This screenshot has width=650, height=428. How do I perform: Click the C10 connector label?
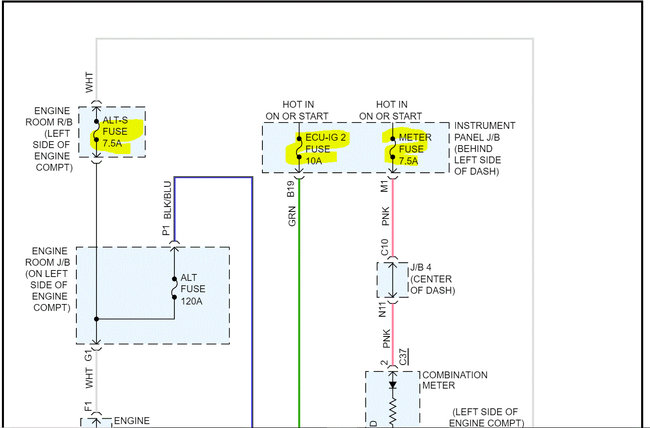coord(384,247)
